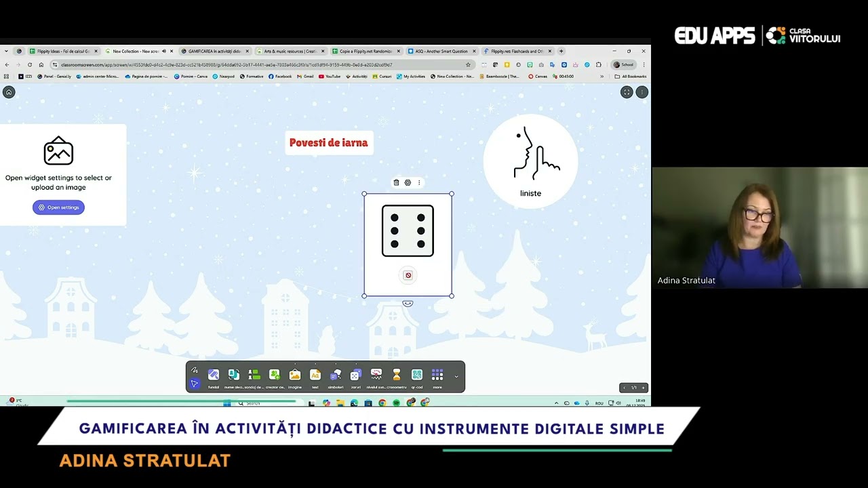
Task: Open the tab search dropdown arrow
Action: point(6,51)
